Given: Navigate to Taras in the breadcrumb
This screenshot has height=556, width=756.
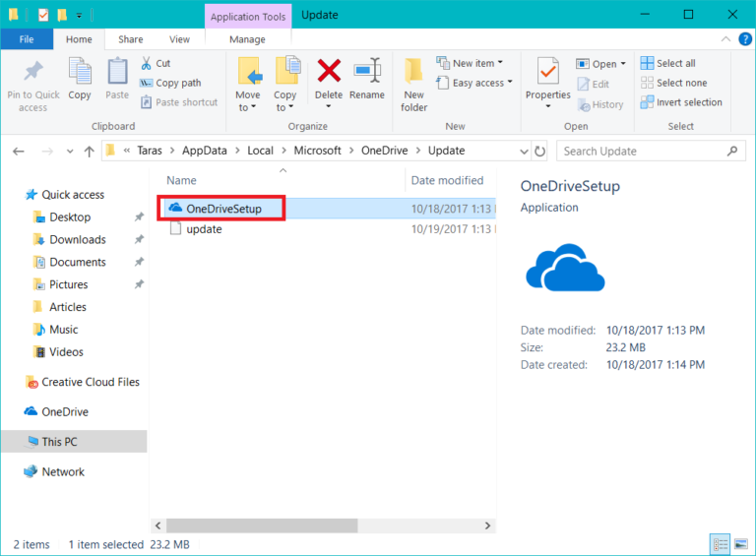Looking at the screenshot, I should click(150, 151).
